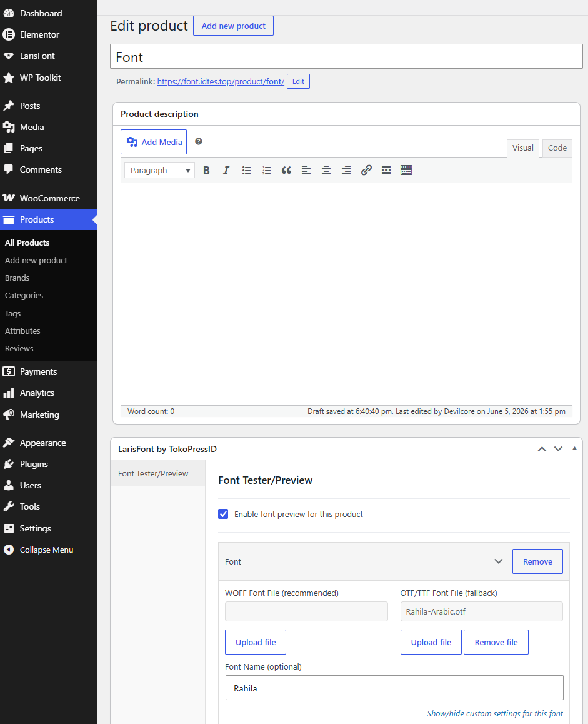This screenshot has height=724, width=588.
Task: Upload a WOFF font file
Action: tap(255, 642)
